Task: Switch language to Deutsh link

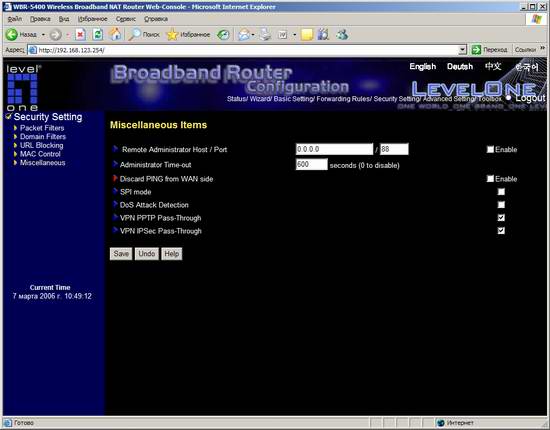Action: 460,66
